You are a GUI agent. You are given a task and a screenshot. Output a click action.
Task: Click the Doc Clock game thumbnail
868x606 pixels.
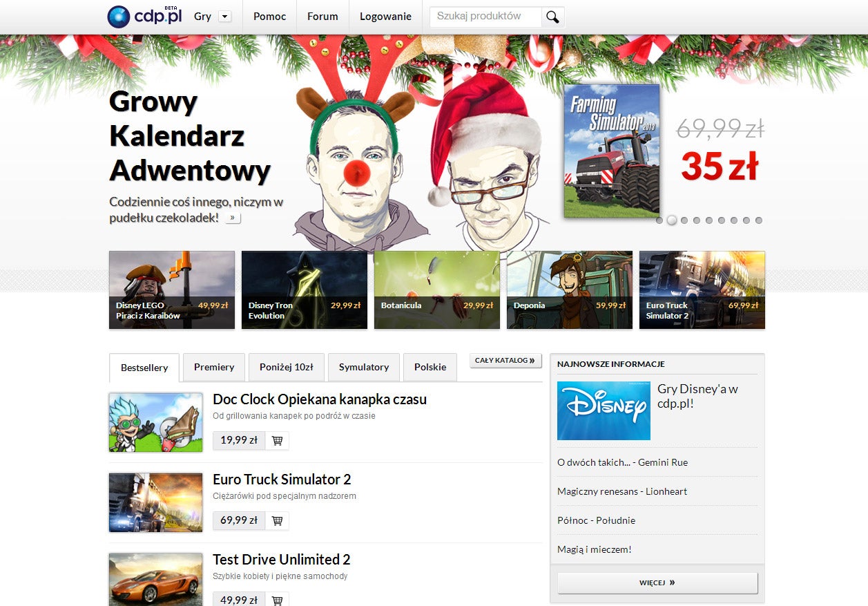(156, 422)
